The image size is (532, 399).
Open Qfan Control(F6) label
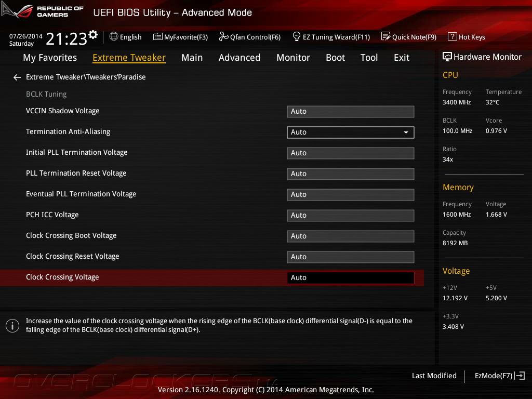[255, 37]
